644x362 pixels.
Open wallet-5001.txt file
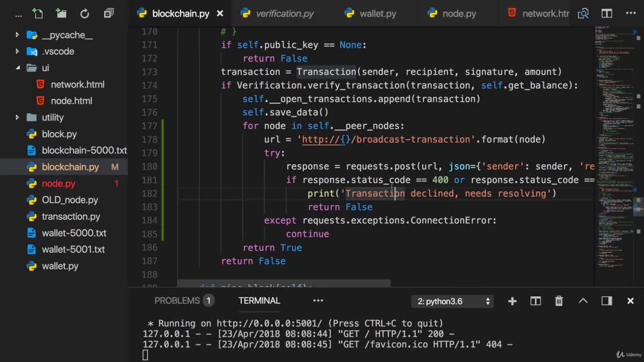click(x=73, y=249)
